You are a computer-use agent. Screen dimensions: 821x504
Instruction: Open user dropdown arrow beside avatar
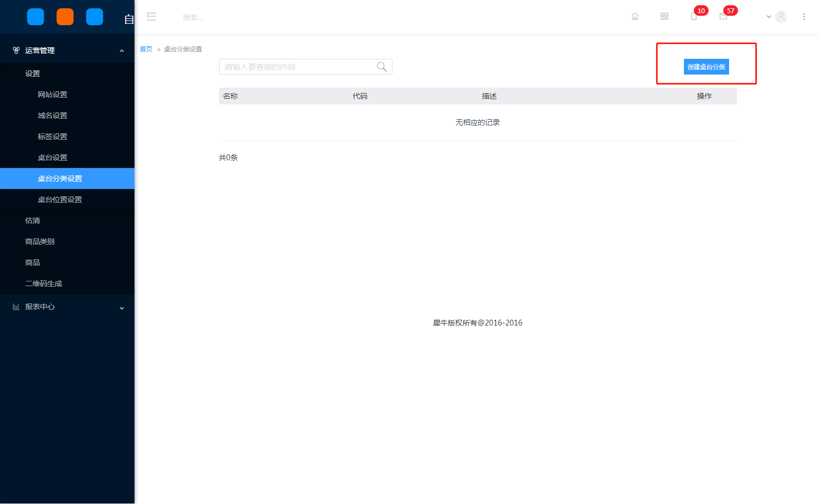click(x=769, y=17)
